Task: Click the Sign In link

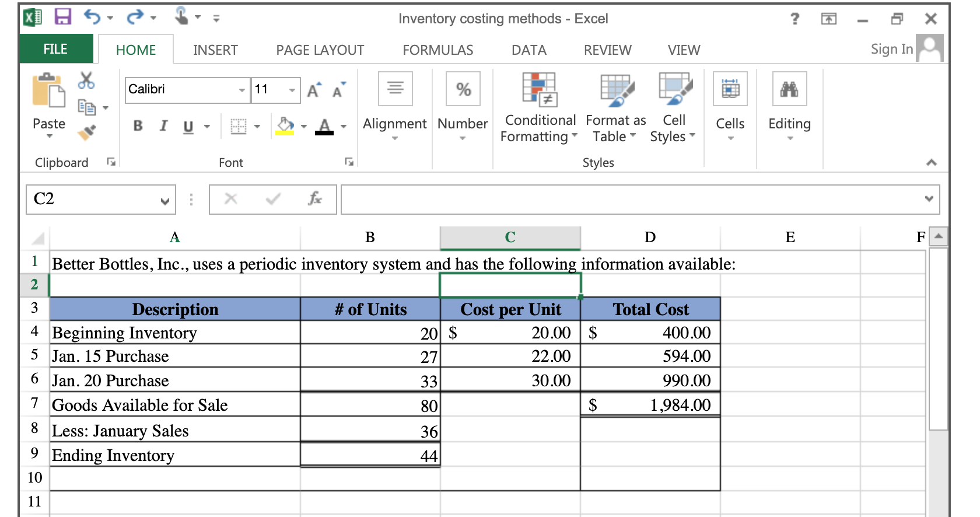Action: point(891,49)
